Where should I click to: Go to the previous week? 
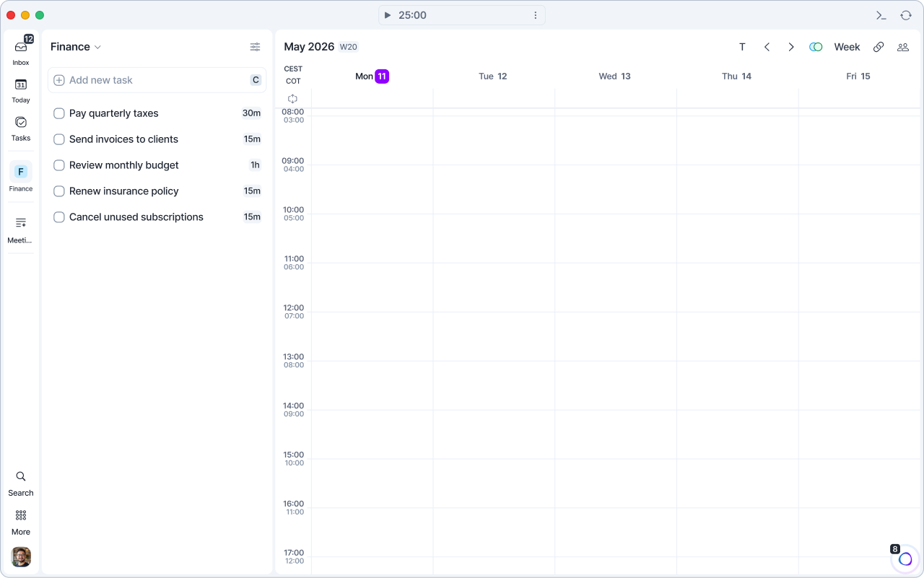point(767,47)
